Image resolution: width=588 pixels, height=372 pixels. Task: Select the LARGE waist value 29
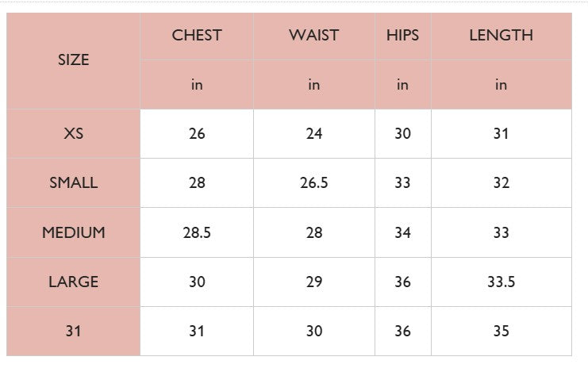[x=313, y=282]
